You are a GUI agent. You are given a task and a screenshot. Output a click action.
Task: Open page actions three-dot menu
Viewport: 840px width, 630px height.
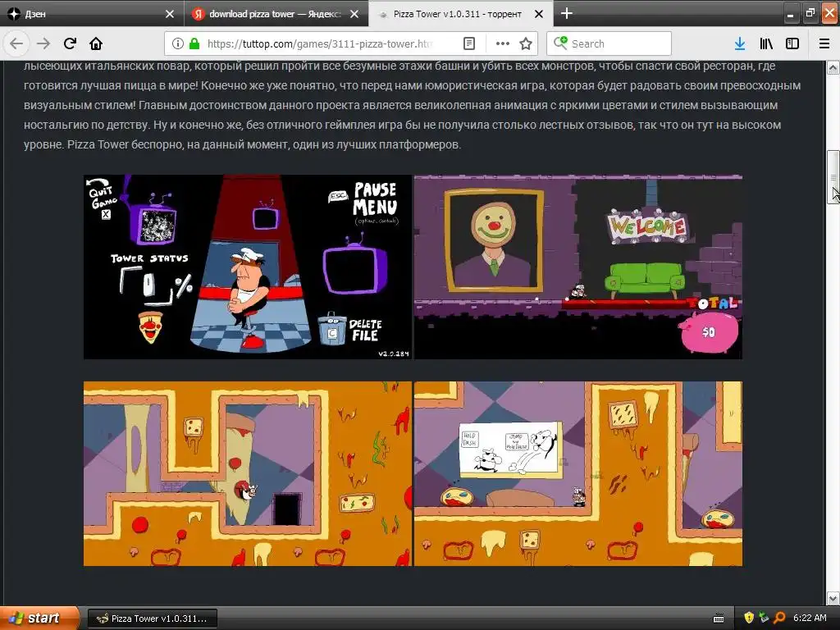503,43
